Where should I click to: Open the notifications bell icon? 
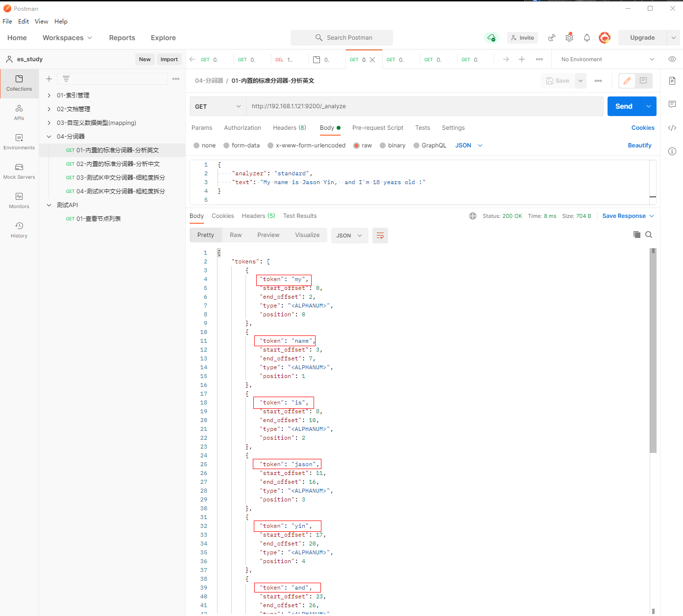click(586, 38)
